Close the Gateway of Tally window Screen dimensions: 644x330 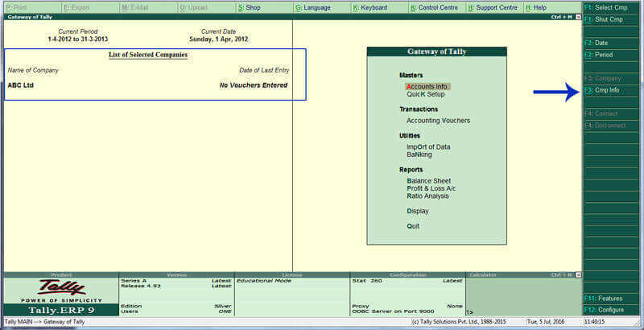pyautogui.click(x=578, y=17)
